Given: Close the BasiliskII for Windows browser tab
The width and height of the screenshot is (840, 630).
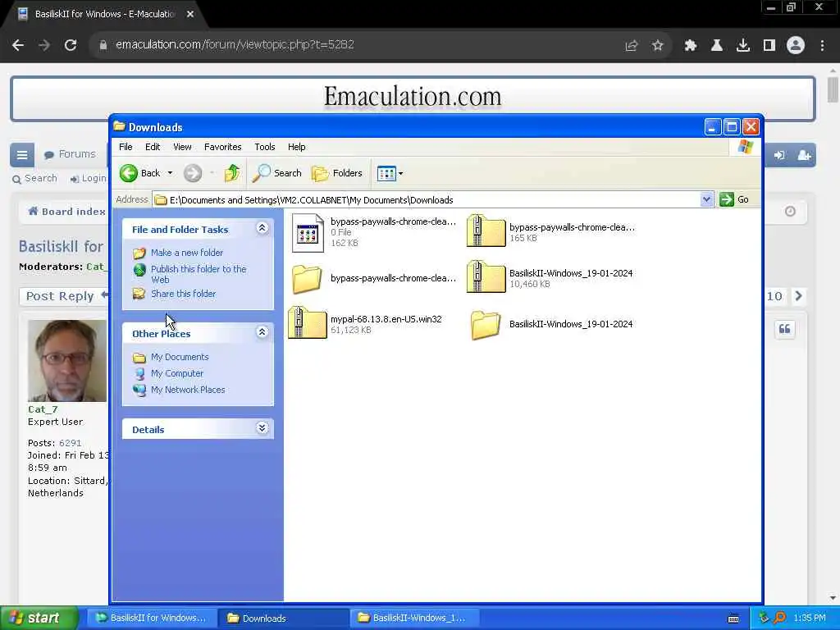Looking at the screenshot, I should pyautogui.click(x=189, y=15).
